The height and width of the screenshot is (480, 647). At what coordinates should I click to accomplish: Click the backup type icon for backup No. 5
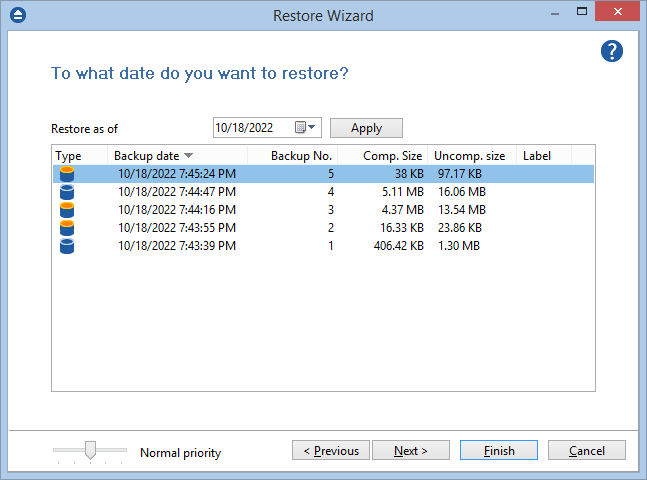point(67,173)
